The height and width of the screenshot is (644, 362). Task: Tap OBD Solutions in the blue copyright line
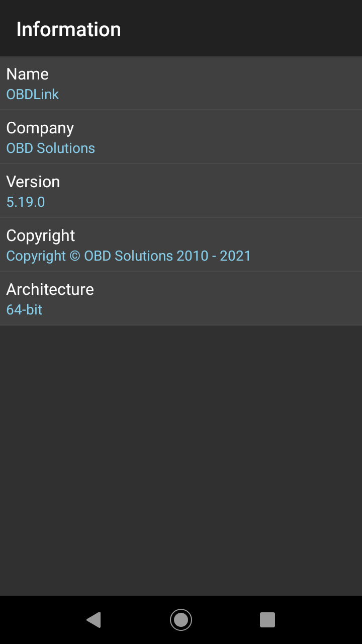coord(128,256)
